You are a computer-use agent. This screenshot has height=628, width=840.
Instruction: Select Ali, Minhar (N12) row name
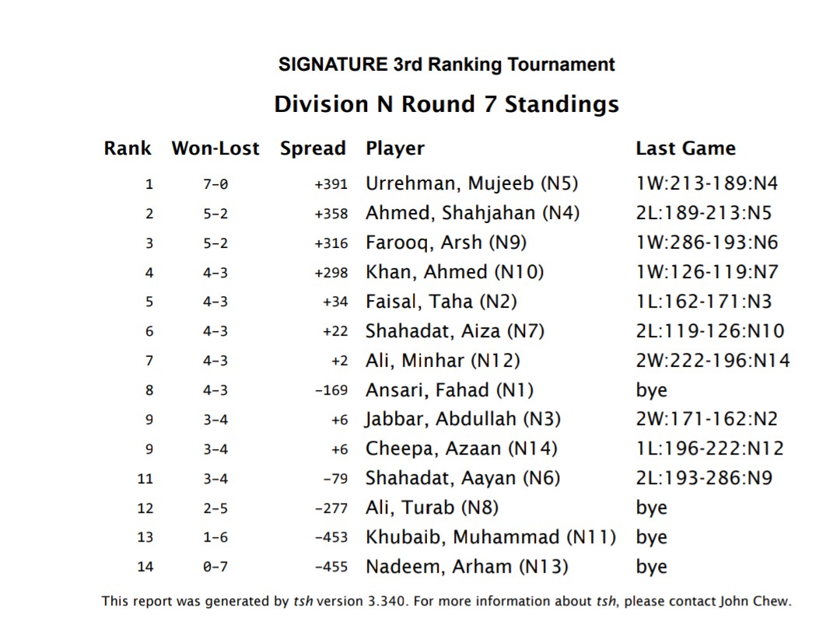coord(443,361)
